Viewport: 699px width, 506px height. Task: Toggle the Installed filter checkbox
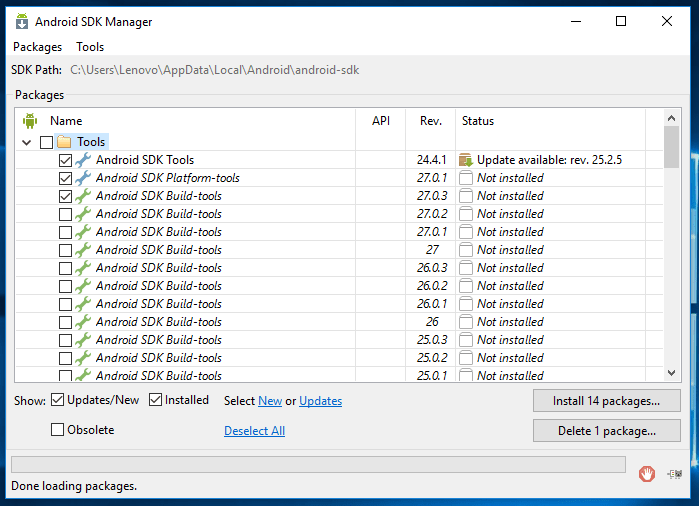[x=155, y=400]
